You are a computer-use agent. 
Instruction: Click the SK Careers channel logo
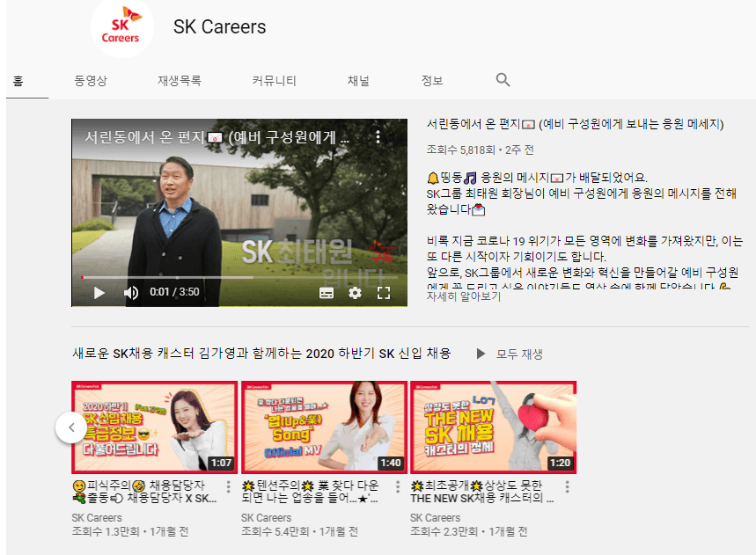point(122,28)
